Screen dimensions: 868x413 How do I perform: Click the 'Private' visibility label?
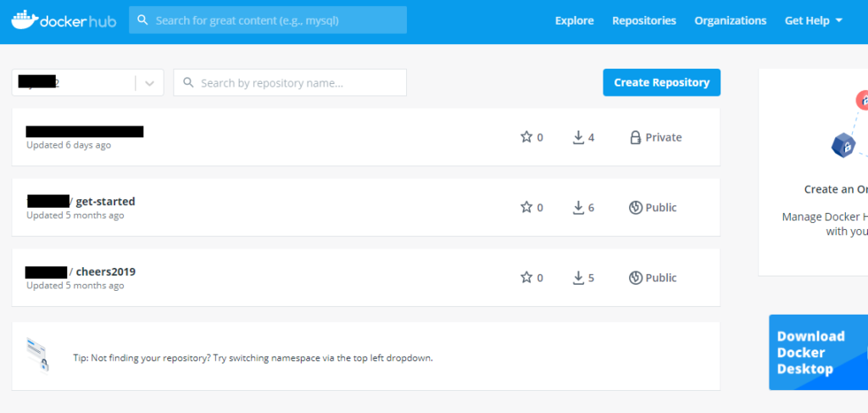point(664,137)
